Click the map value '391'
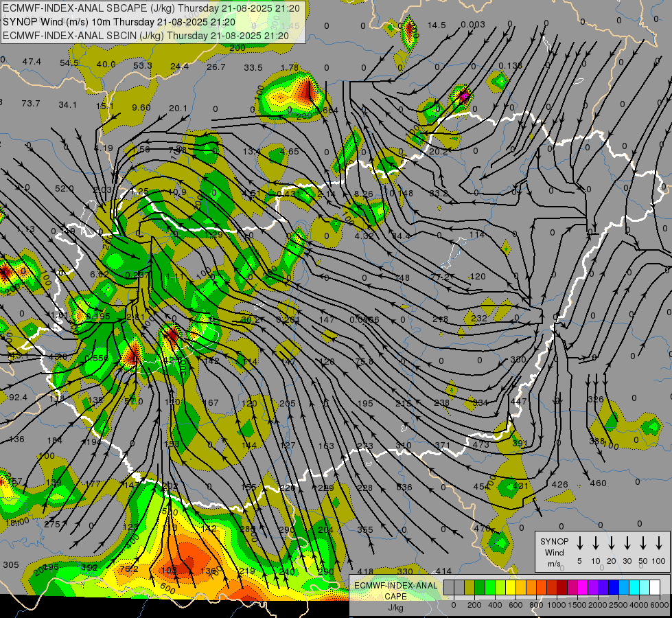The width and height of the screenshot is (672, 618). 520,444
